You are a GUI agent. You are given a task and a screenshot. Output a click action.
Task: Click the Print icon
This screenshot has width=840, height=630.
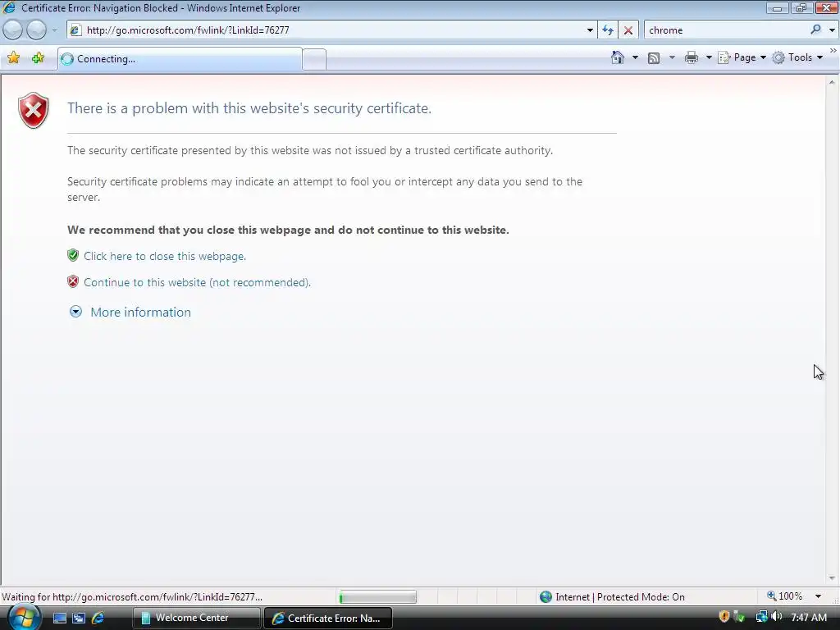[691, 57]
